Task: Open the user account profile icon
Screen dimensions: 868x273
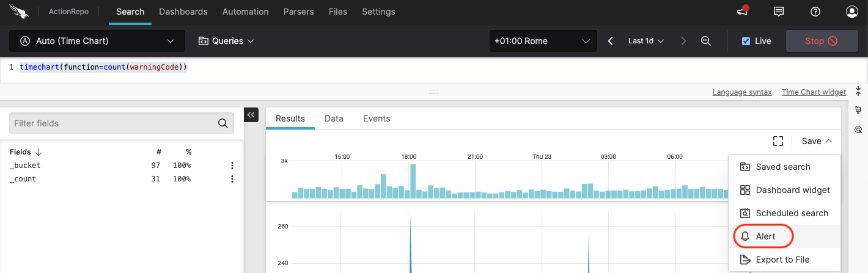Action: pos(852,12)
